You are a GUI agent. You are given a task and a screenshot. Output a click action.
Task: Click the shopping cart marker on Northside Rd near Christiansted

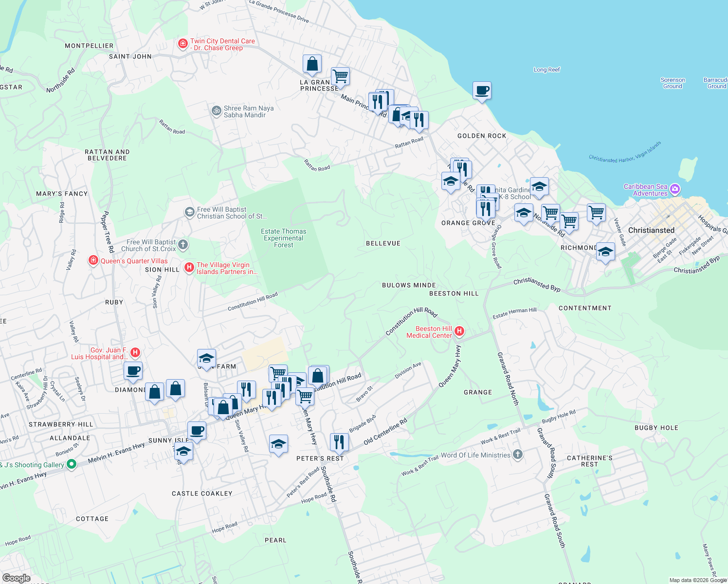click(x=550, y=213)
